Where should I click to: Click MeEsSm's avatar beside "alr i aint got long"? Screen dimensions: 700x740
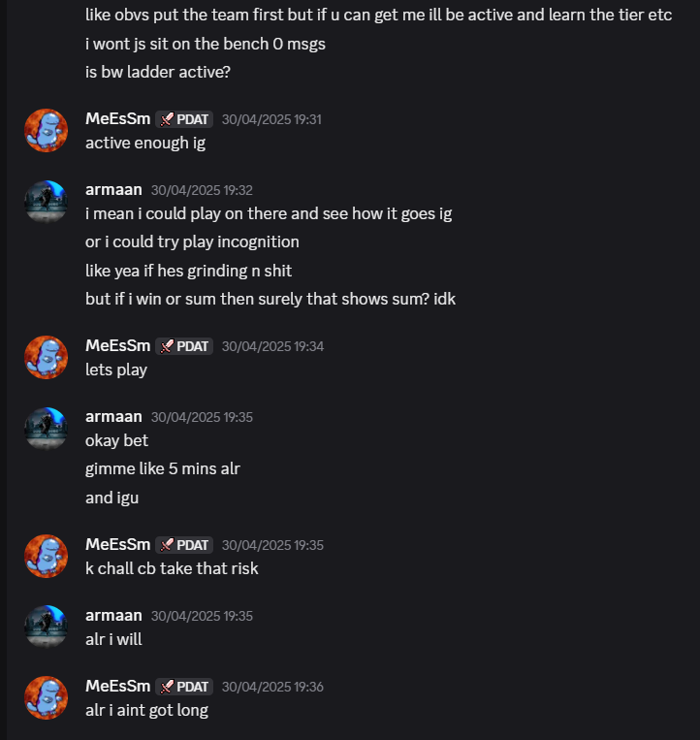click(45, 697)
